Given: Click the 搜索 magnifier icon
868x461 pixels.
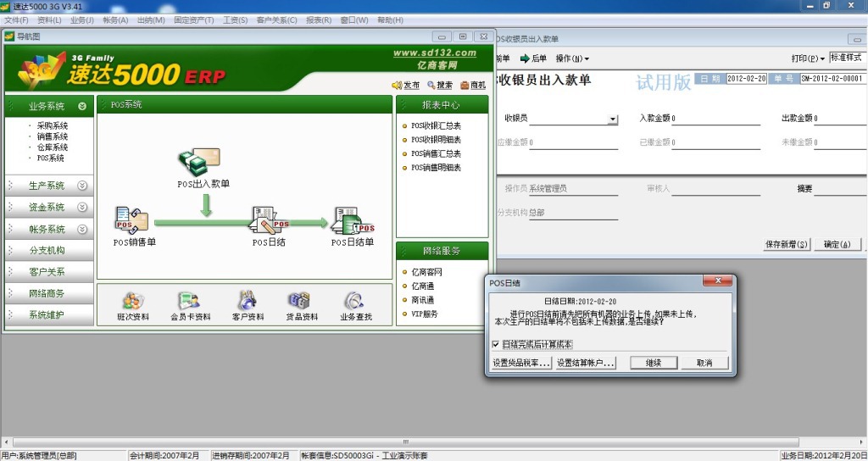Looking at the screenshot, I should click(x=431, y=86).
